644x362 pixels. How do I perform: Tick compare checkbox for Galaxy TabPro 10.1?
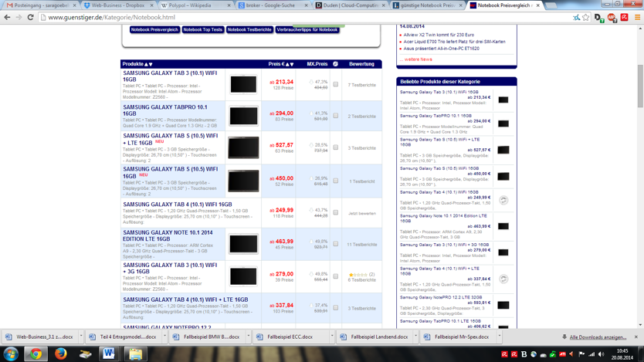point(336,116)
